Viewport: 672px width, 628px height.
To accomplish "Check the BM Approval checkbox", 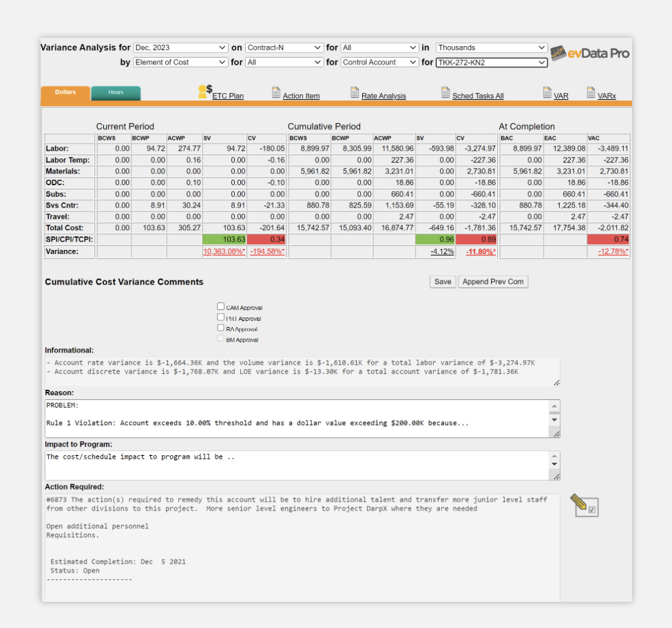I will (221, 338).
